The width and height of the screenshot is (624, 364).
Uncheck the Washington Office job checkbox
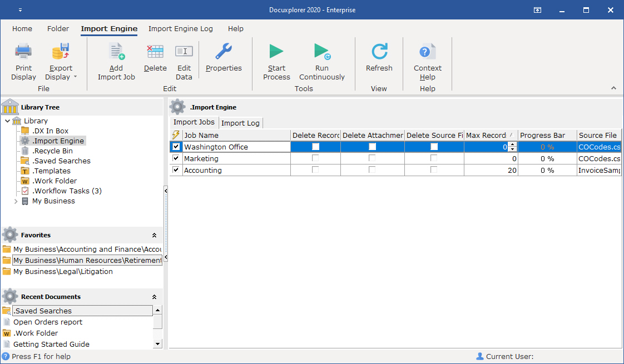pyautogui.click(x=176, y=147)
